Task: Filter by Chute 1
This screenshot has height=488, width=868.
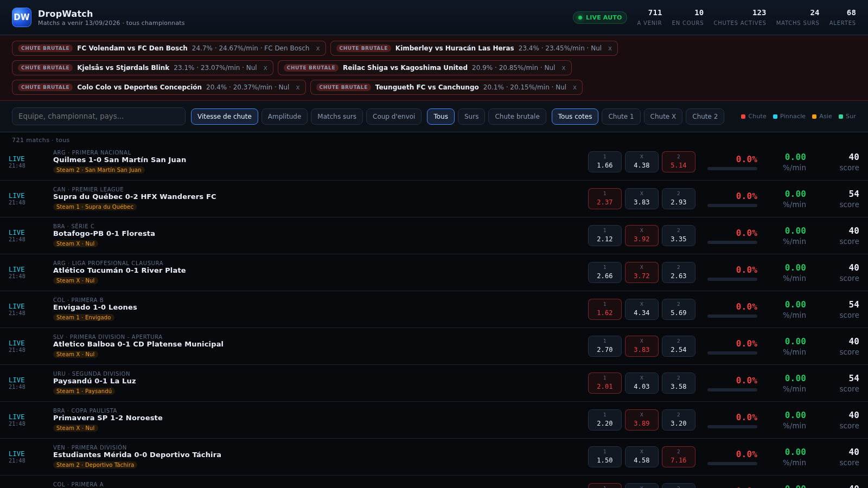Action: (x=621, y=117)
